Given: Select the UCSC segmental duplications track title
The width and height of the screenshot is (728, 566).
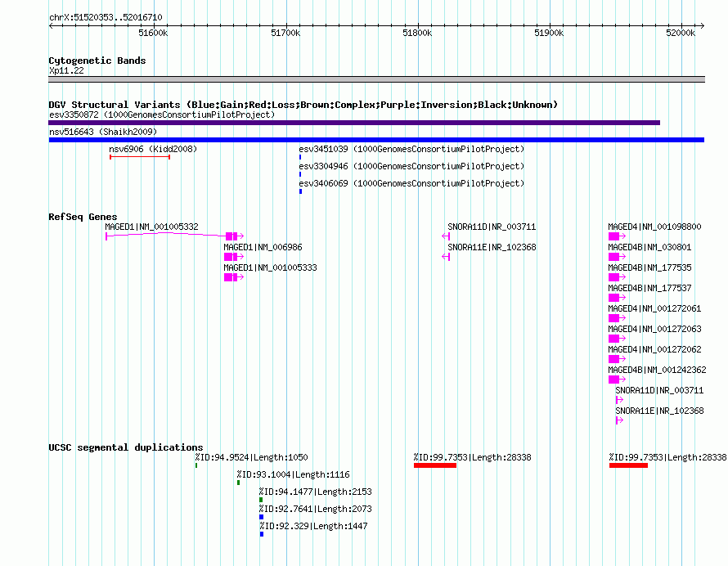Looking at the screenshot, I should coord(126,447).
